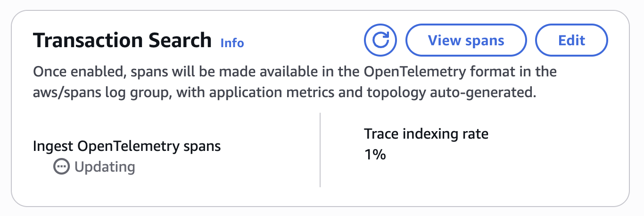Click the Trace indexing rate label
Screen dimensions: 644x216
click(426, 134)
